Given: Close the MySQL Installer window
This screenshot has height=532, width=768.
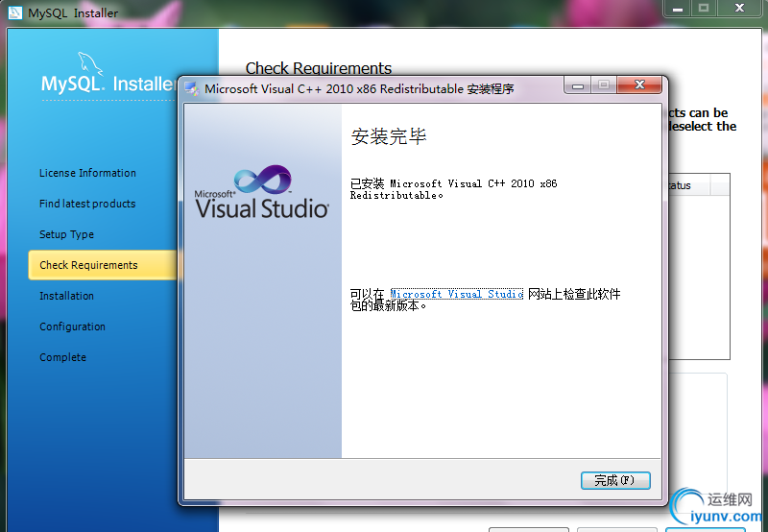Looking at the screenshot, I should [x=739, y=9].
